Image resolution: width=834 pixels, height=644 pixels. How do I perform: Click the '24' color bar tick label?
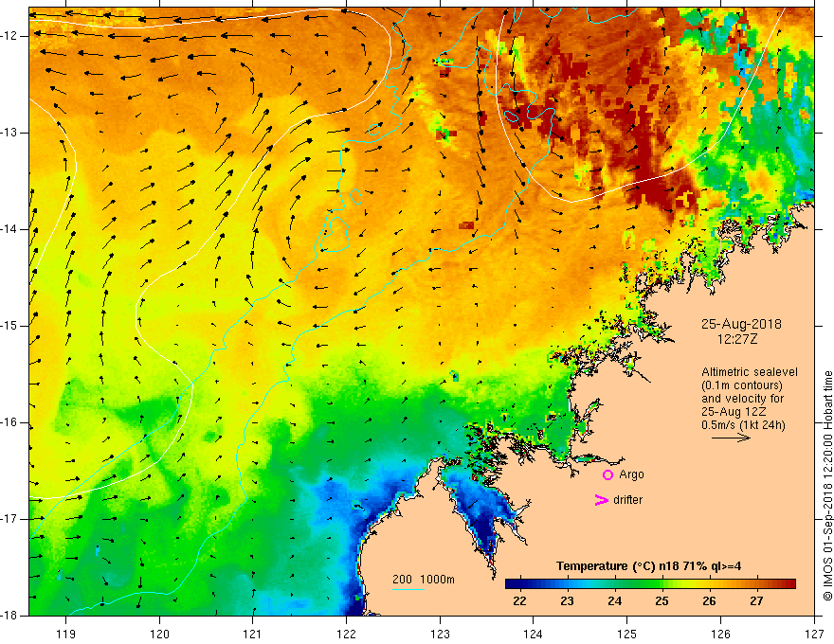click(x=614, y=601)
